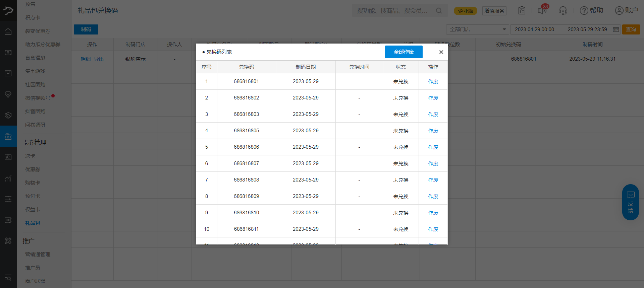Void code 686816801 with its 作废 link
Viewport: 644px width, 288px height.
pyautogui.click(x=433, y=81)
